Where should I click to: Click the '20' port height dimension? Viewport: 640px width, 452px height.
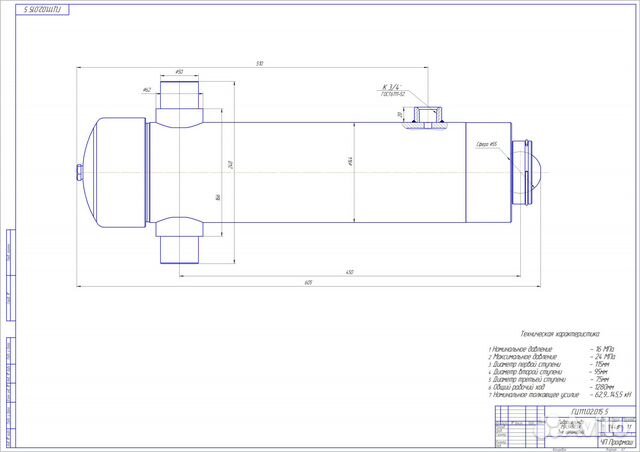click(400, 115)
